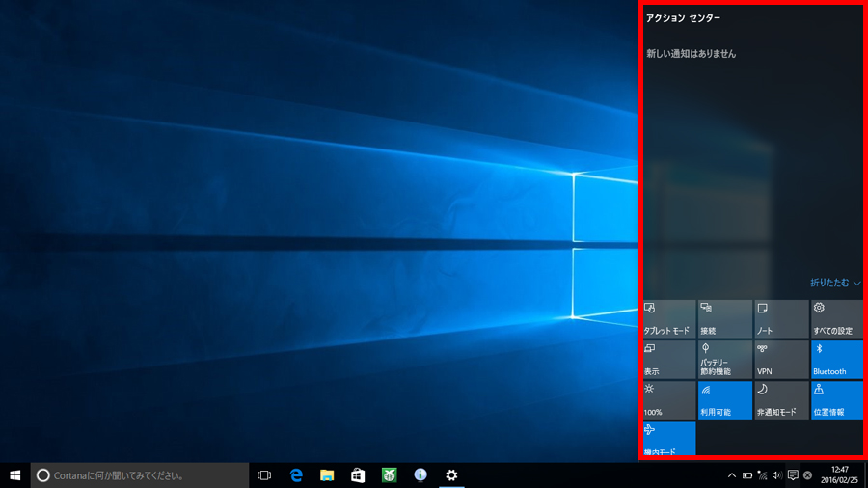This screenshot has width=868, height=488.
Task: Open Microsoft Edge from the taskbar
Action: 296,475
